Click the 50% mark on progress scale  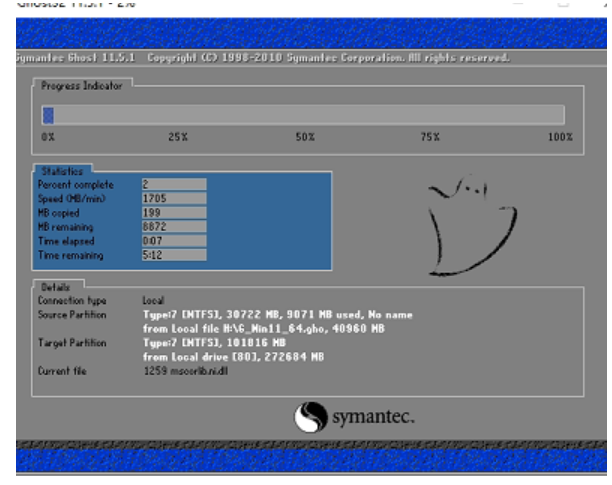click(305, 136)
